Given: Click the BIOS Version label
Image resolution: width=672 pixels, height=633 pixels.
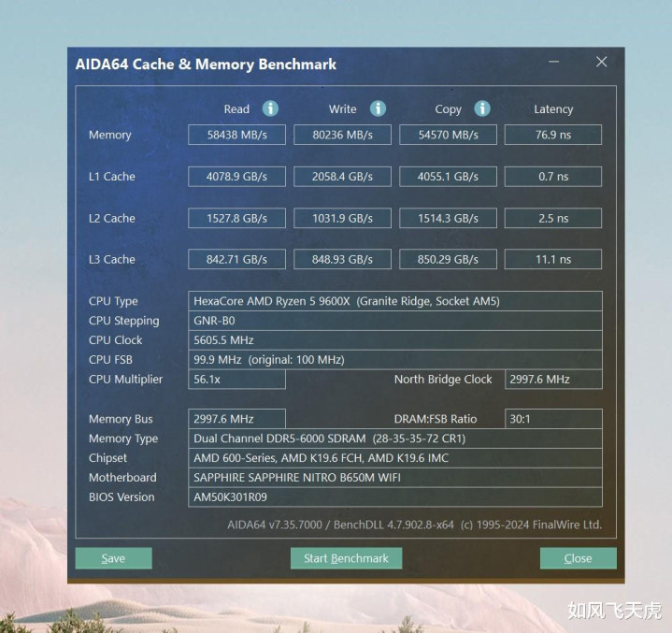Looking at the screenshot, I should click(x=122, y=497).
